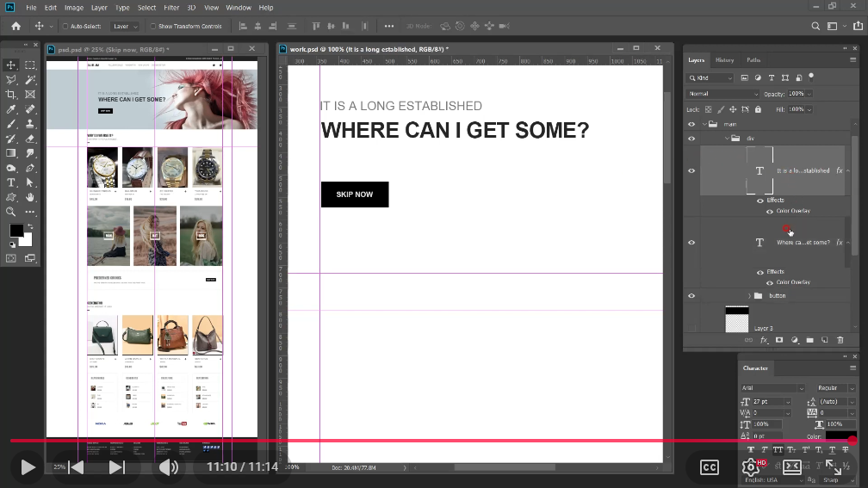Toggle Effects visibility under 'Where ca...et some?' layer
Image resolution: width=868 pixels, height=488 pixels.
pos(760,272)
